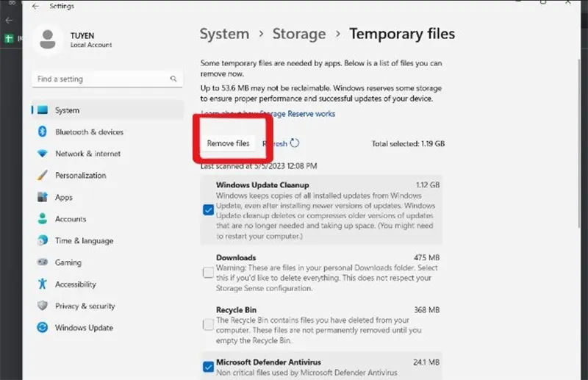The height and width of the screenshot is (380, 588).
Task: Click the Settings back arrow
Action: (x=35, y=6)
